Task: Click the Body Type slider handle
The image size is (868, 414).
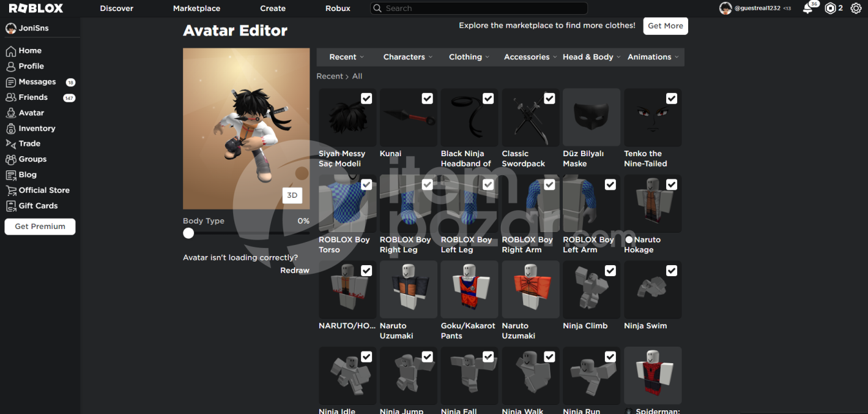Action: click(188, 233)
